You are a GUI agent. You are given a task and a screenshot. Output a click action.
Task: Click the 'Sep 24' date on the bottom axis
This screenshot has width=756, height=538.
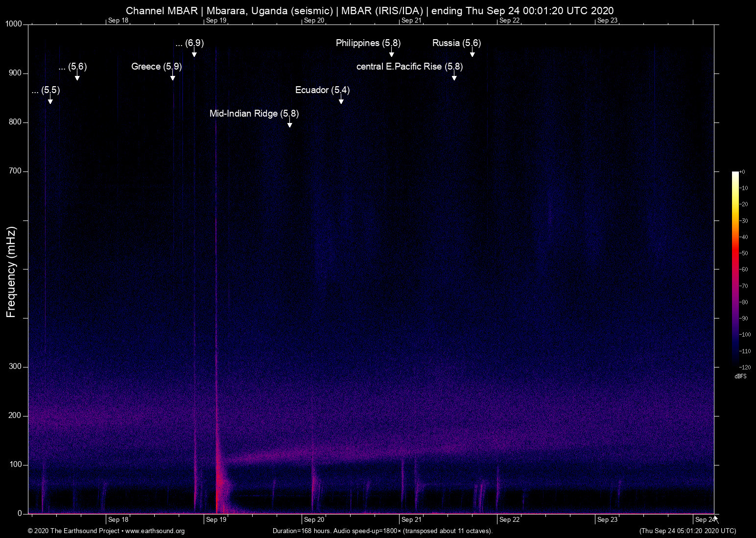[x=705, y=520]
